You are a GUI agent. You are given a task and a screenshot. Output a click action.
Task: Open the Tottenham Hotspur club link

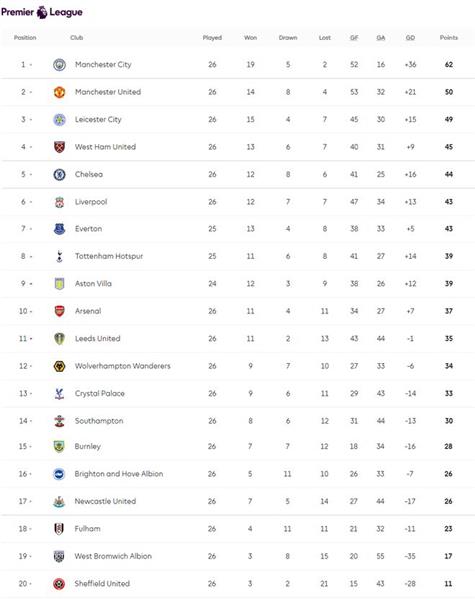[x=109, y=256]
